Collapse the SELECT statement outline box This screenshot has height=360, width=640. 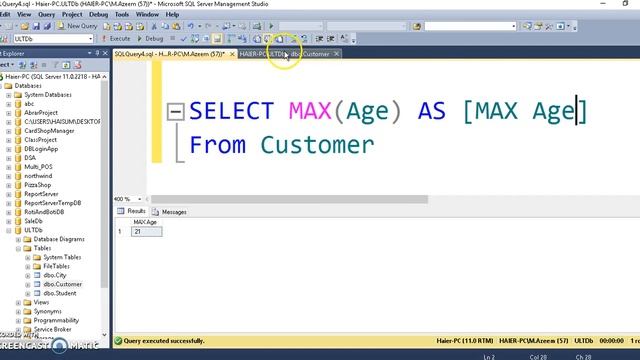[x=176, y=111]
